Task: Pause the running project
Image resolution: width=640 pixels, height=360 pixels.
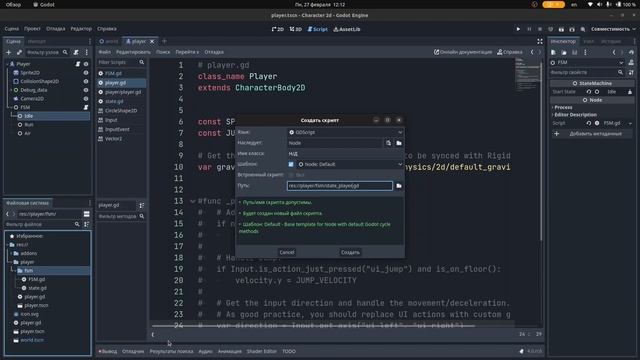Action: [529, 29]
